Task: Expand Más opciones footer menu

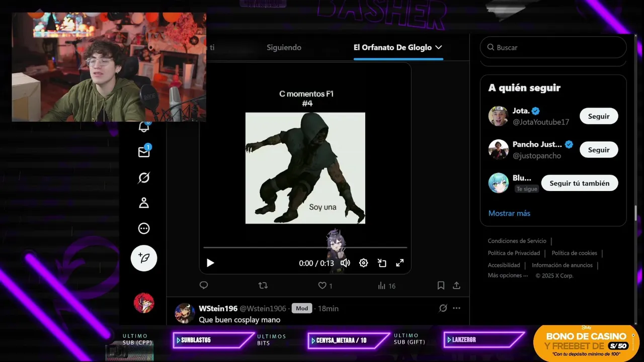Action: [508, 276]
